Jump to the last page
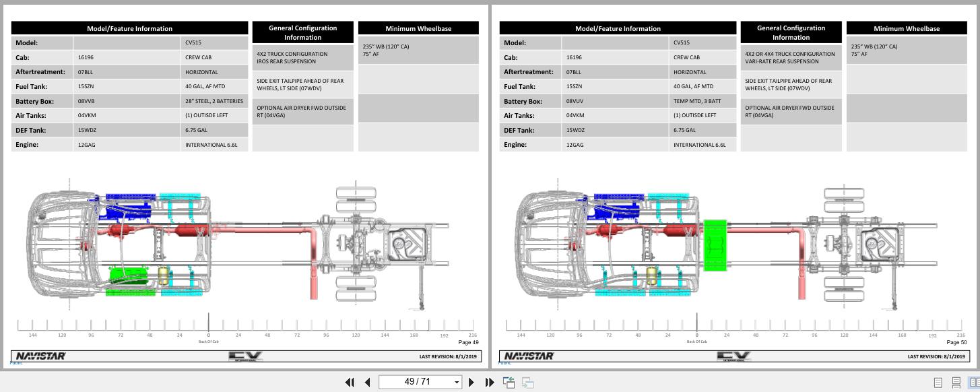 point(490,382)
